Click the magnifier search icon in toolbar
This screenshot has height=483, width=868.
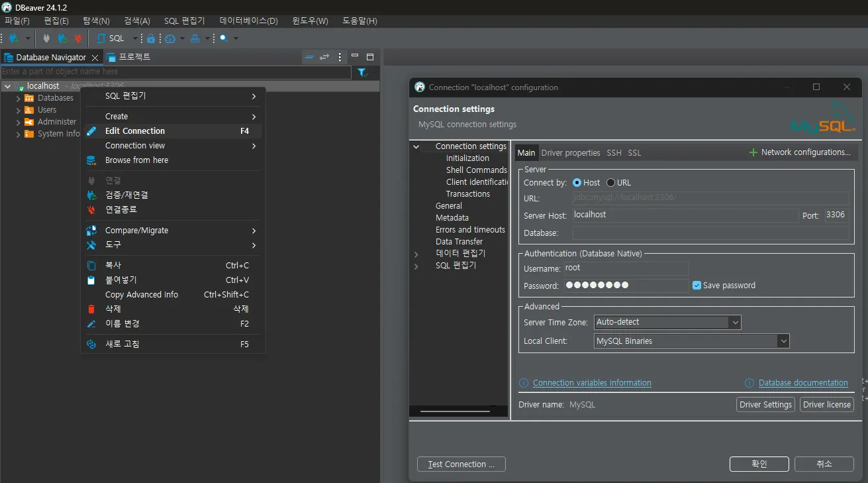pyautogui.click(x=224, y=38)
